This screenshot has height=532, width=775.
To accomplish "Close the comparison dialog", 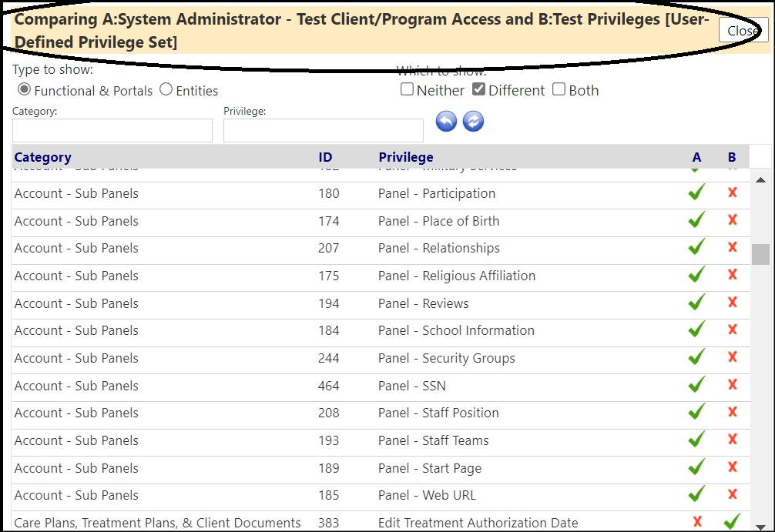I will (743, 31).
